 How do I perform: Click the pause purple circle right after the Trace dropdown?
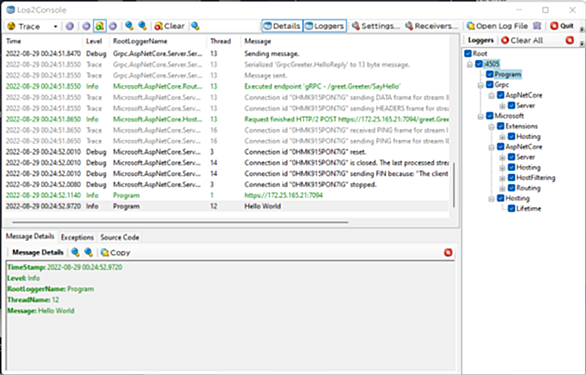70,26
